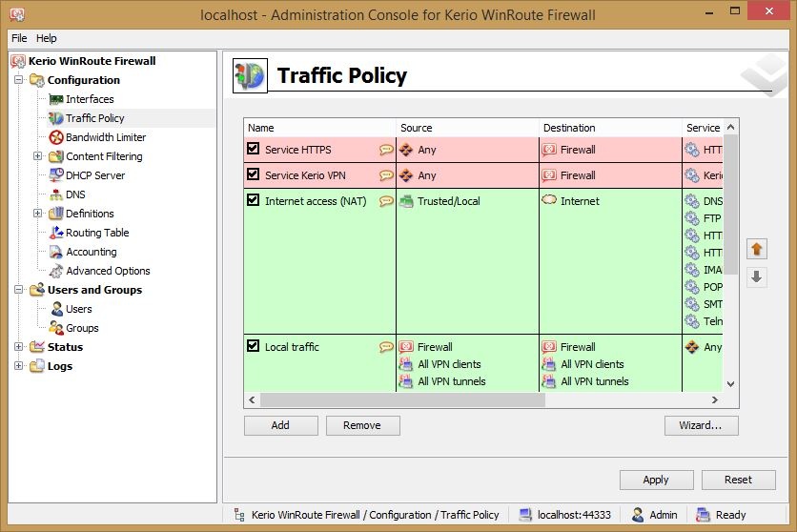Open comment bubble for Local traffic rule
Viewport: 797px width, 532px height.
pos(386,347)
